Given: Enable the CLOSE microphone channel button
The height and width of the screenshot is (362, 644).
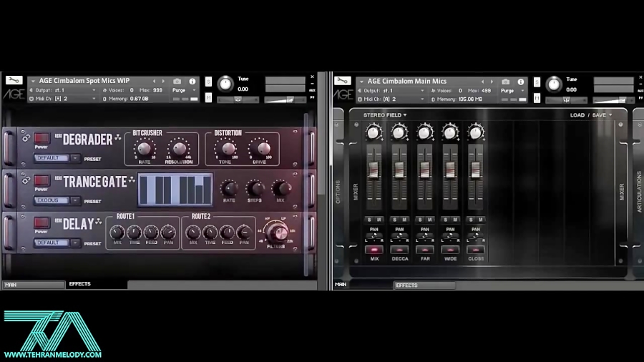Looking at the screenshot, I should click(475, 250).
